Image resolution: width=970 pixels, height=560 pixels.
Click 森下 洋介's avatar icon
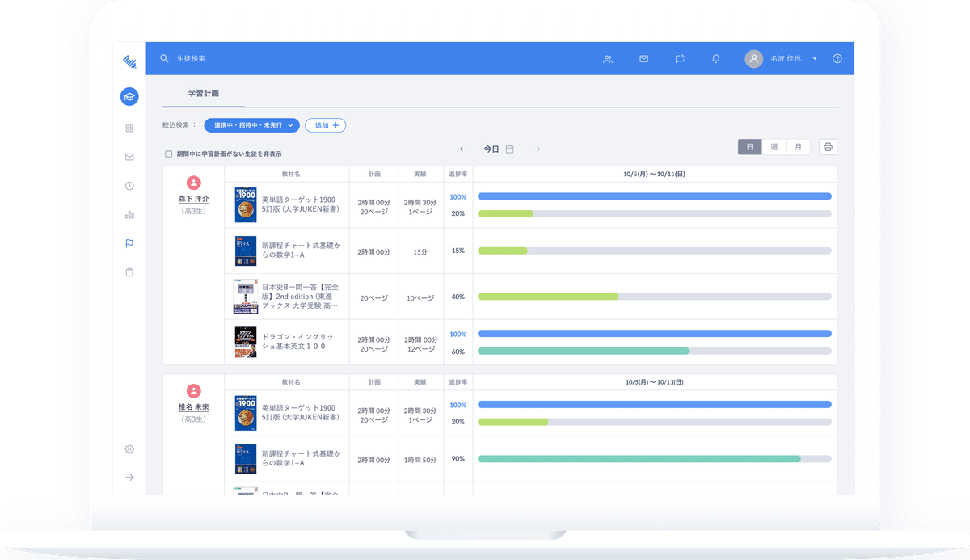[193, 183]
